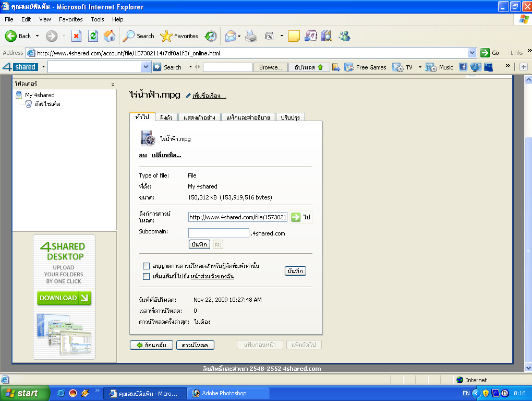Click the เปลี่ยนชื่อ rename link
The height and width of the screenshot is (401, 532).
(166, 155)
